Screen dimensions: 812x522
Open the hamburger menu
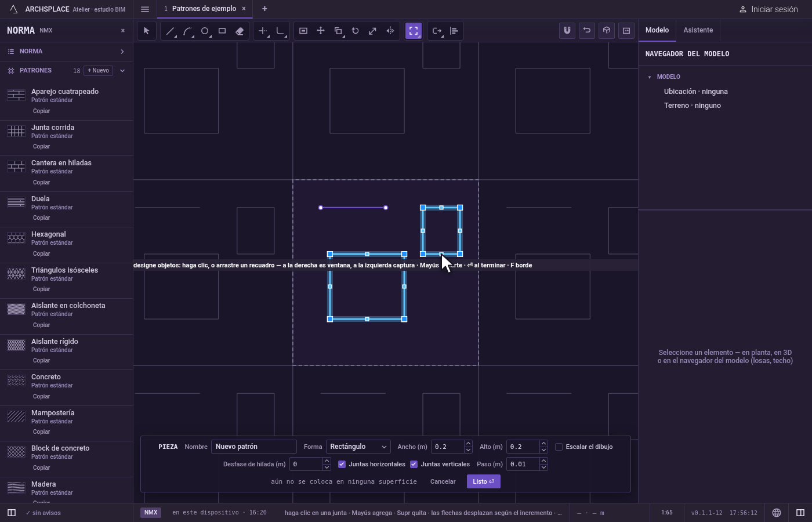[x=145, y=9]
